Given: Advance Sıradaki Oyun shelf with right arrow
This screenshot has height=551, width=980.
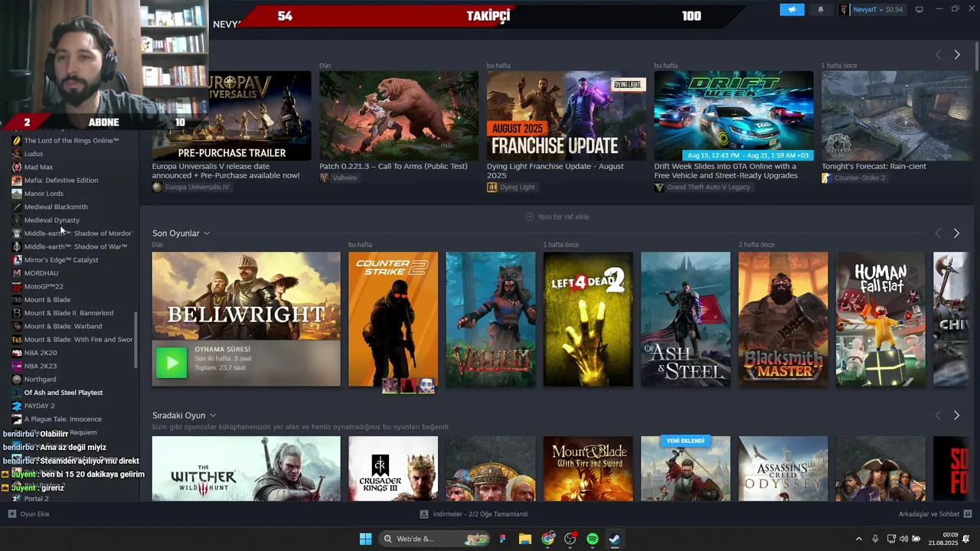Looking at the screenshot, I should pos(956,415).
